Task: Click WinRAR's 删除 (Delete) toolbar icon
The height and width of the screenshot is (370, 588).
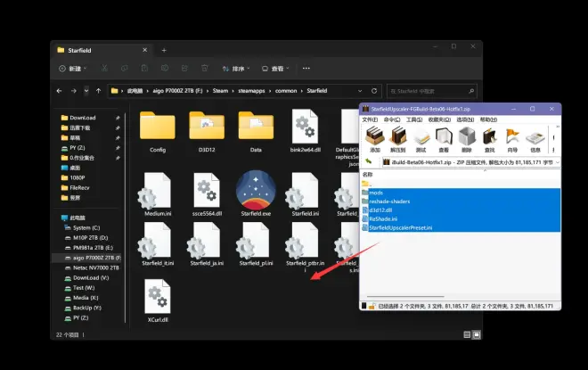Action: pos(467,139)
